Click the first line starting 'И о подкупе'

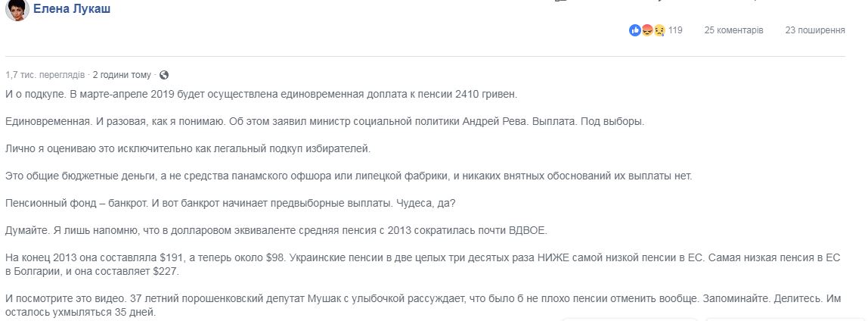pos(260,95)
